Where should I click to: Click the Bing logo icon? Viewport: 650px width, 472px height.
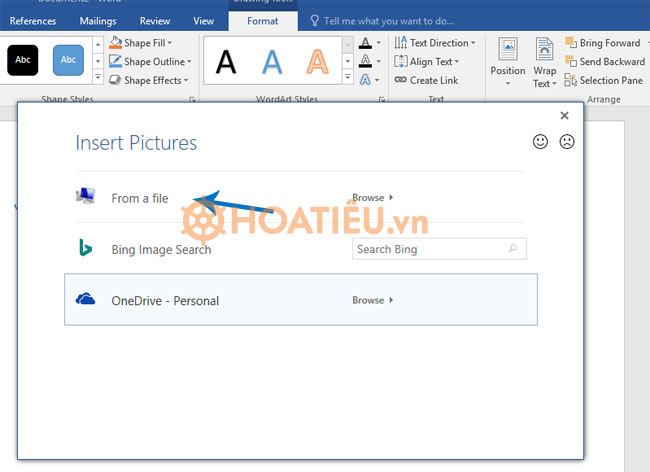tap(86, 248)
